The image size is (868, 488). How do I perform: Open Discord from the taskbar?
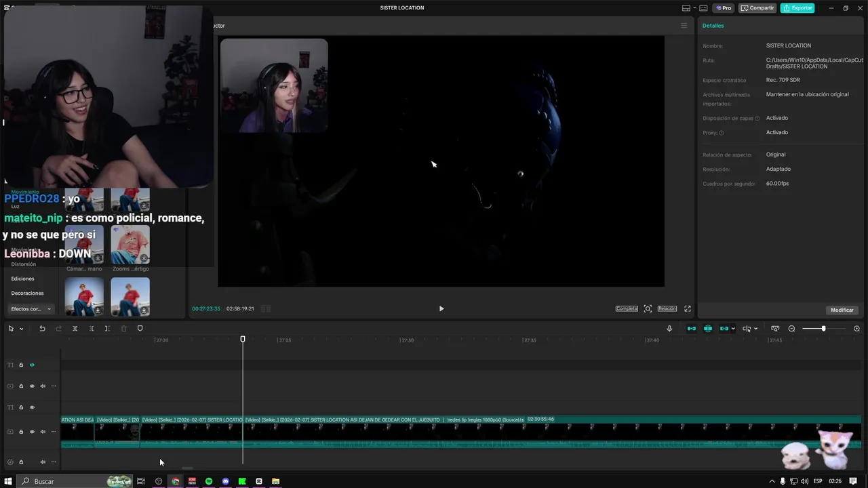coord(226,481)
